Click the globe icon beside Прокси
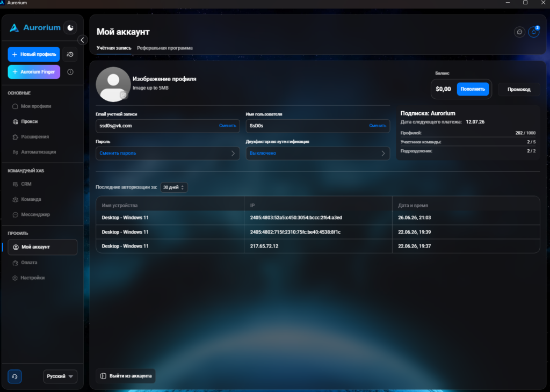Viewport: 550px width, 392px height. [x=16, y=122]
